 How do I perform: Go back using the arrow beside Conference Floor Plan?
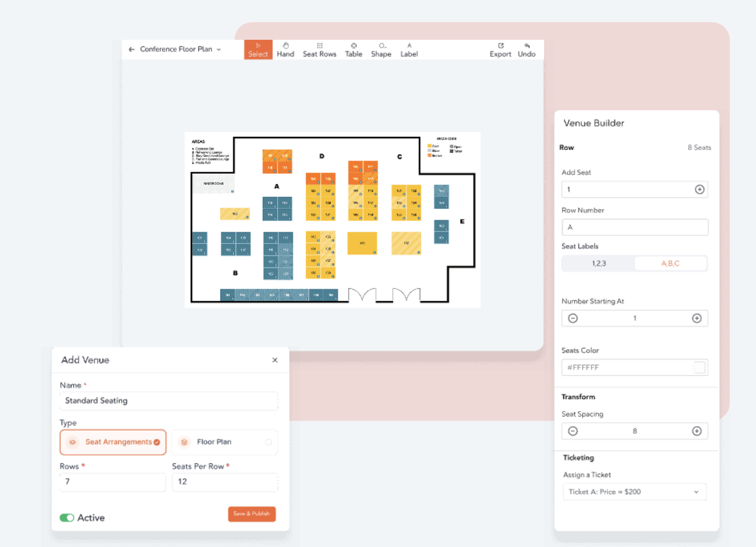[x=131, y=49]
